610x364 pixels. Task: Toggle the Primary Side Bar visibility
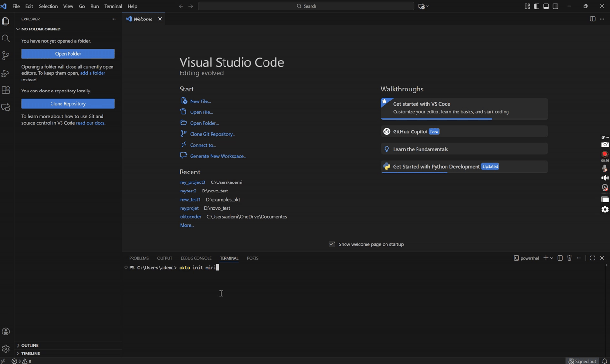(537, 6)
